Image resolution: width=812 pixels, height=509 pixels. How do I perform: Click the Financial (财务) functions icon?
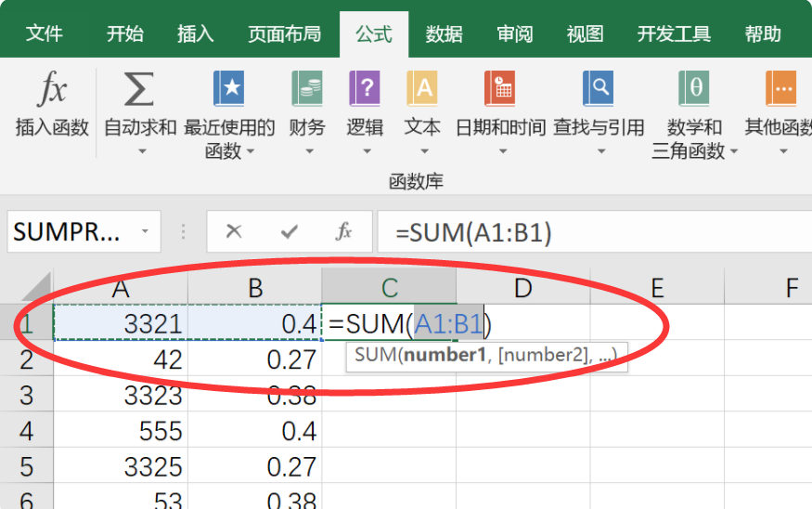pyautogui.click(x=307, y=88)
